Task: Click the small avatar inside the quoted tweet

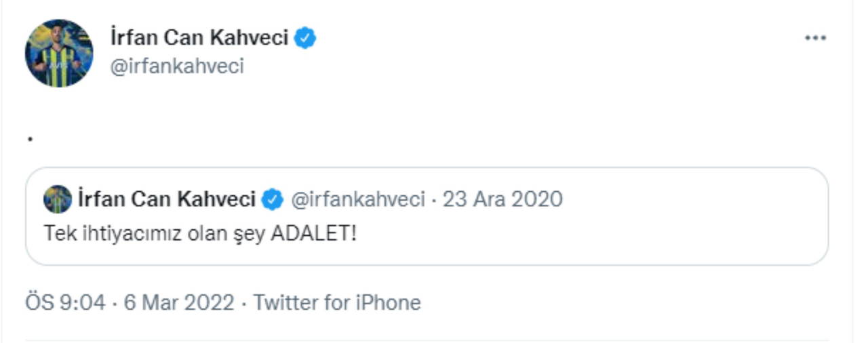Action: pos(58,199)
